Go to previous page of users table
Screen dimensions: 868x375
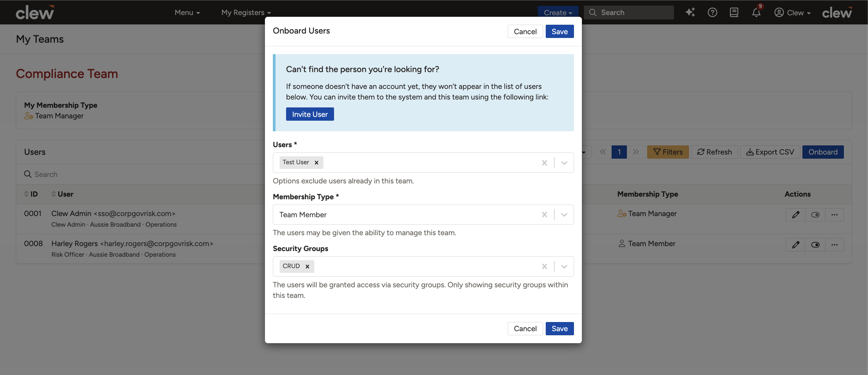pos(603,152)
